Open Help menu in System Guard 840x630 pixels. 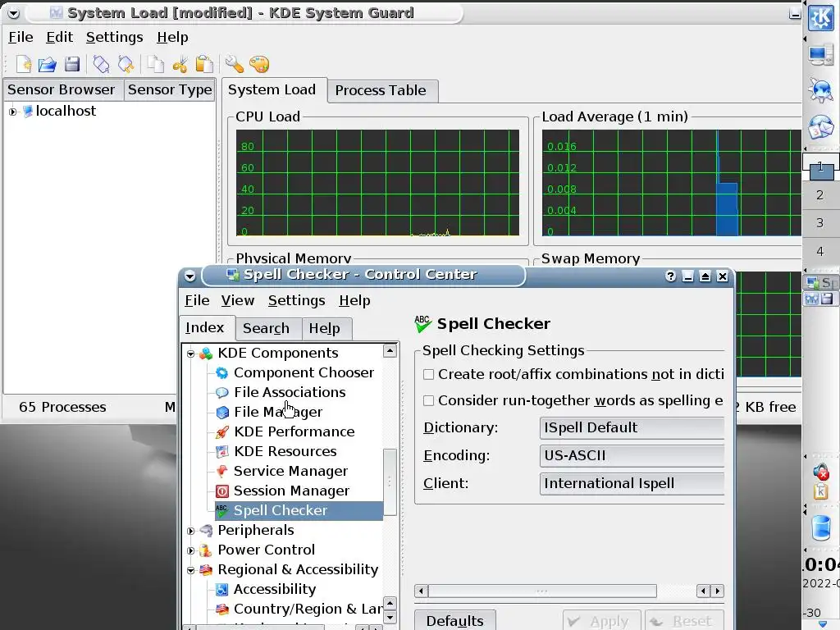pos(172,37)
